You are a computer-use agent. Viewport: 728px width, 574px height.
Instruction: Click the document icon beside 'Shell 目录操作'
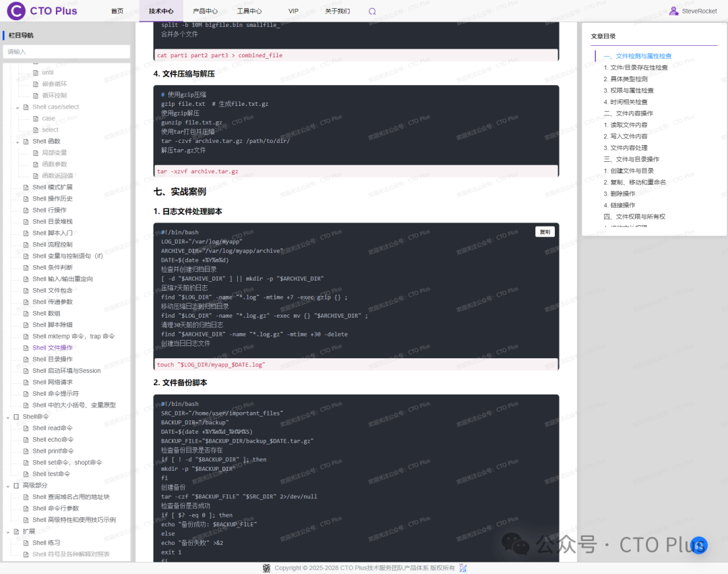pos(26,360)
